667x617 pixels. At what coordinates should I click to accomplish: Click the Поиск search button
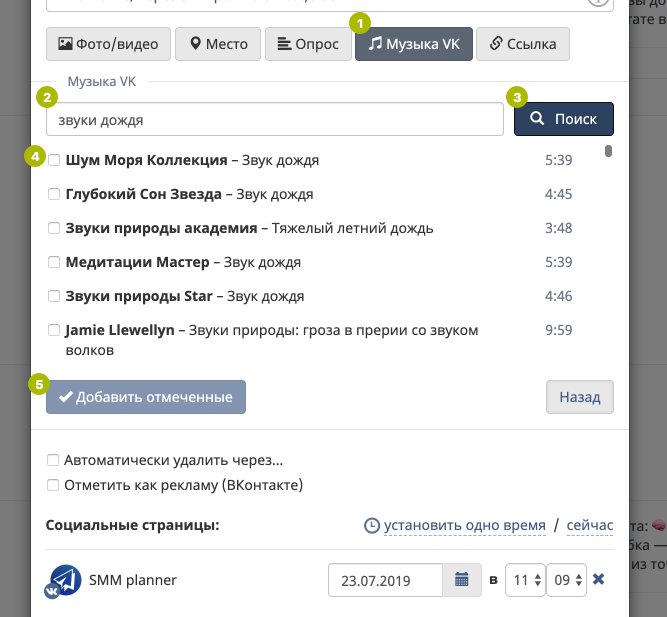click(x=564, y=119)
